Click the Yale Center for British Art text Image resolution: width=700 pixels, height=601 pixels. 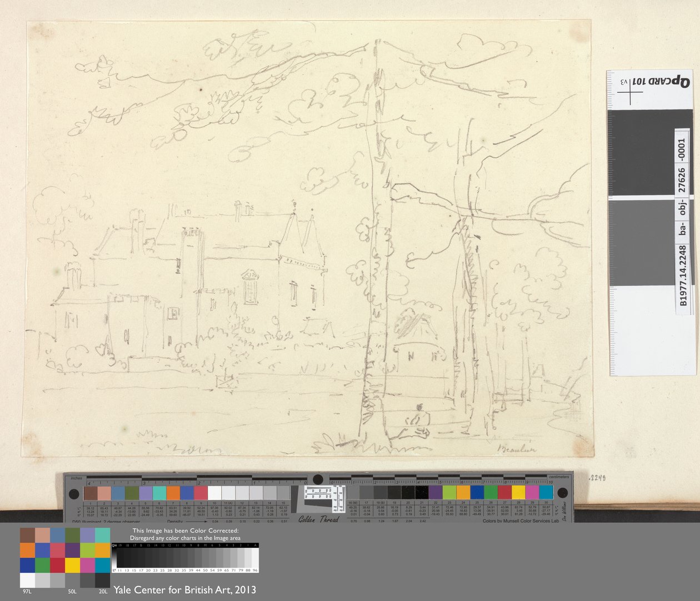184,590
